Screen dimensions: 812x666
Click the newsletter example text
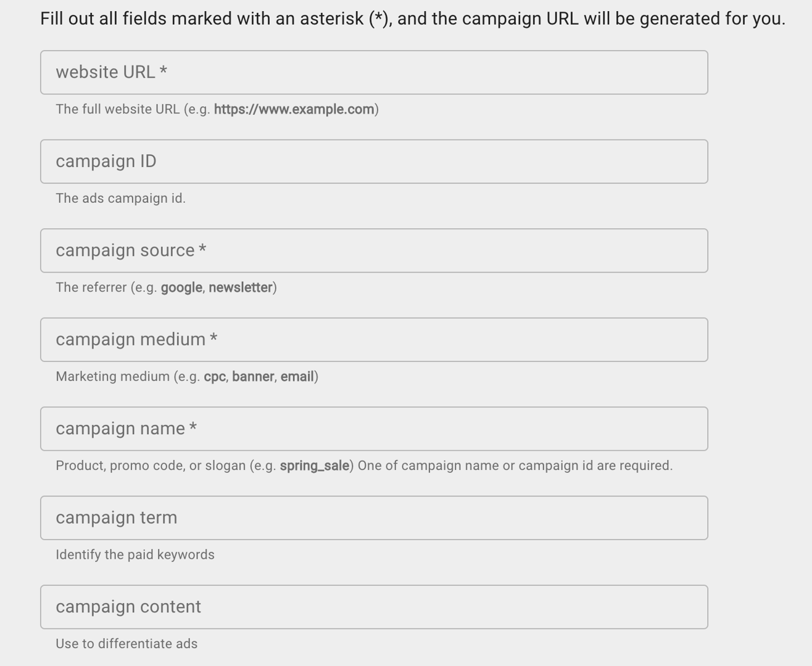pos(242,287)
